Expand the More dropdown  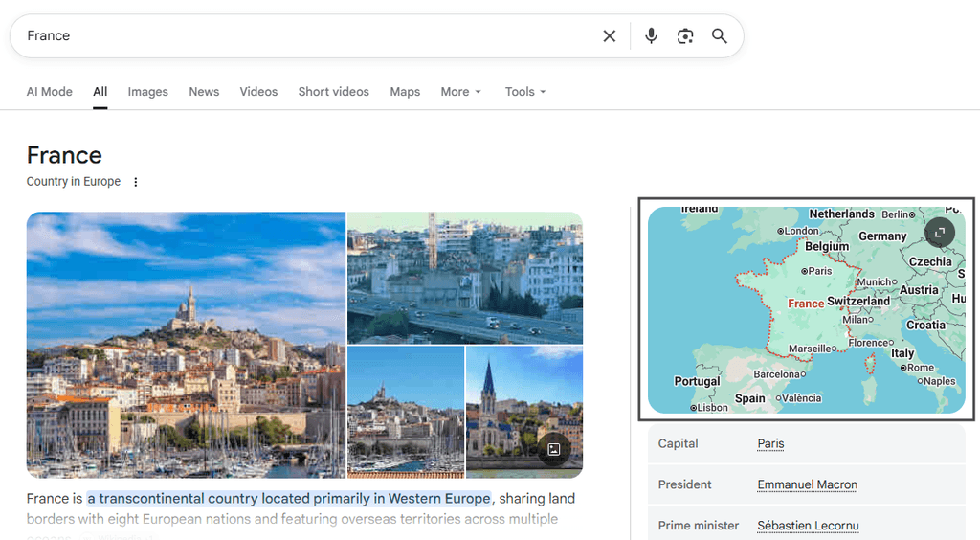coord(461,92)
